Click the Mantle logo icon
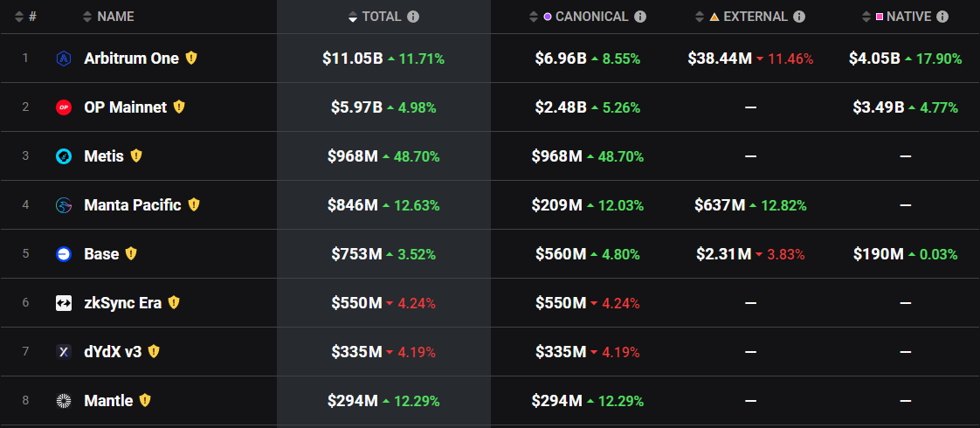Screen dimensions: 980x428 tap(63, 401)
